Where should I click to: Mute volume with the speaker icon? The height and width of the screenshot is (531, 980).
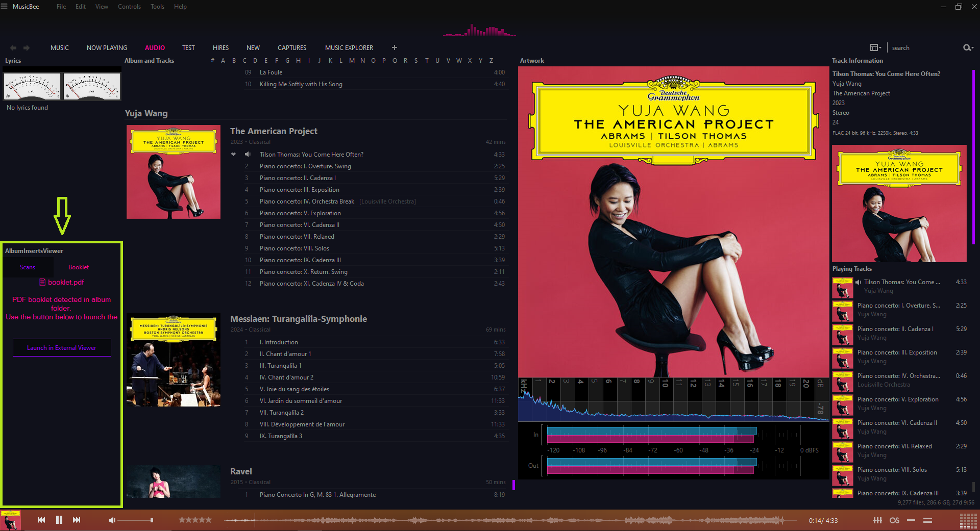point(112,520)
